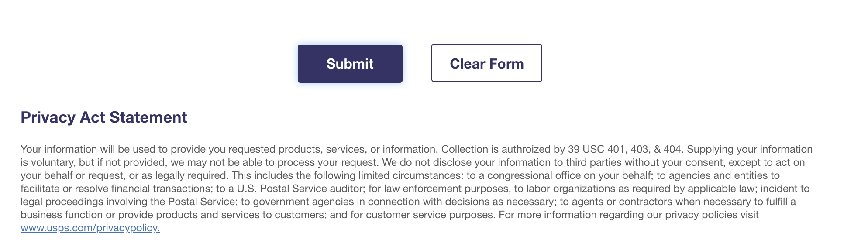The image size is (868, 240).
Task: Click the words "government agencies"
Action: point(303,202)
